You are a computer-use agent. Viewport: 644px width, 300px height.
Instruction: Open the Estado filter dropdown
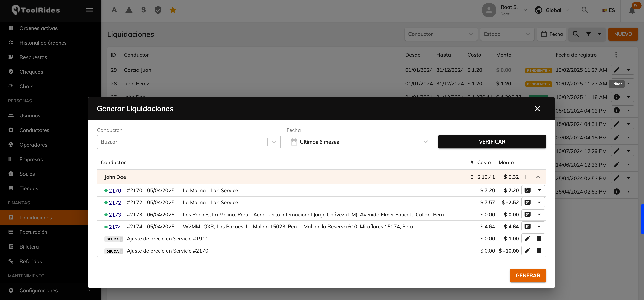click(x=507, y=34)
